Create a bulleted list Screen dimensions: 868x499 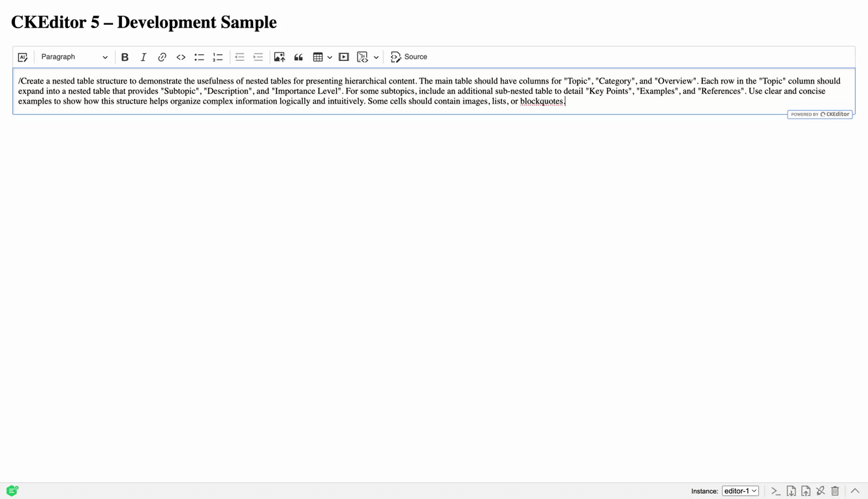[x=199, y=57]
